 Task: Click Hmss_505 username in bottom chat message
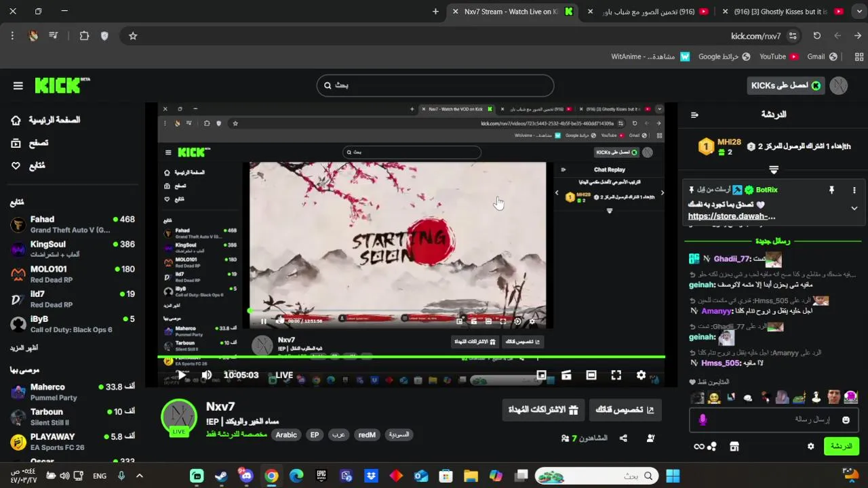(x=721, y=363)
